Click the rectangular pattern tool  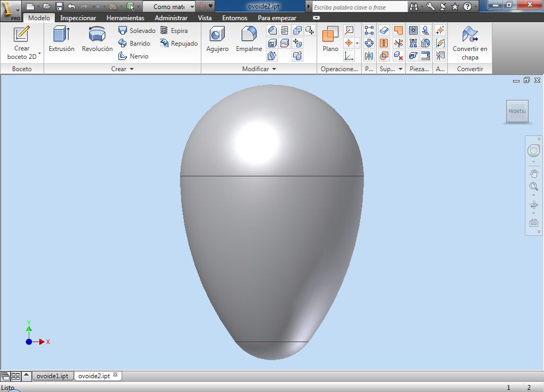coord(369,30)
